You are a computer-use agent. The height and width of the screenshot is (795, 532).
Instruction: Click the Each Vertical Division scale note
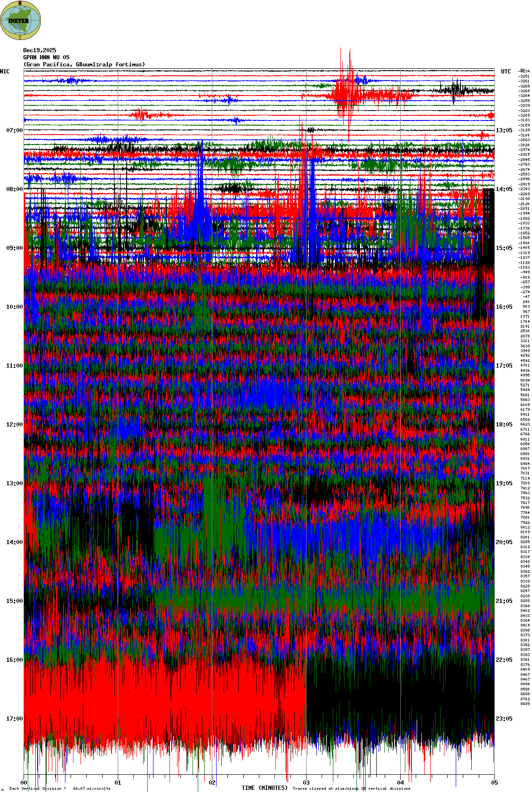60,788
